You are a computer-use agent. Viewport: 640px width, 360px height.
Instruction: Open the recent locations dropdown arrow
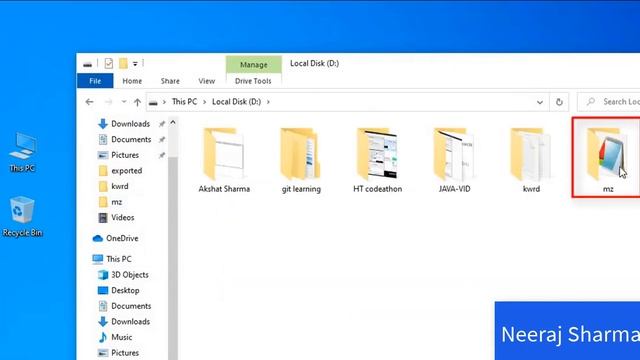[124, 102]
